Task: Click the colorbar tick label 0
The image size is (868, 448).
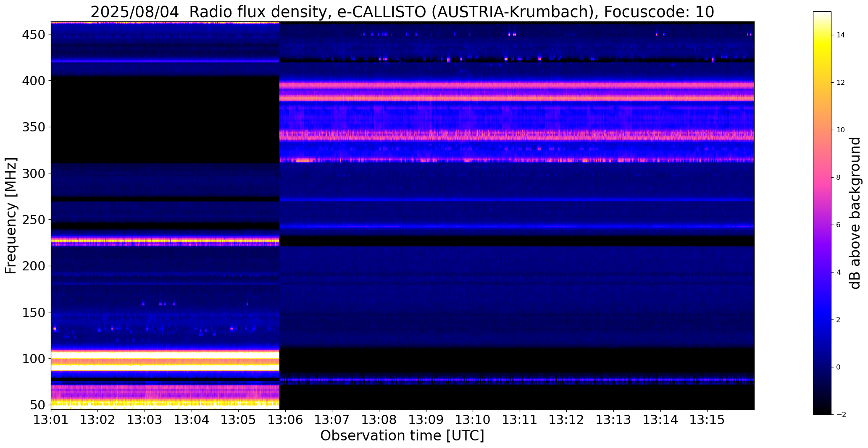Action: (x=839, y=367)
